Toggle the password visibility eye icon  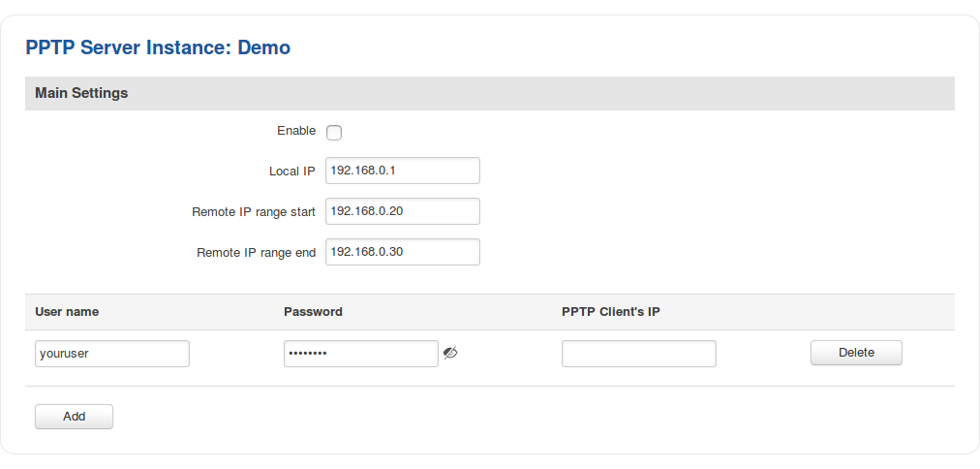point(450,354)
